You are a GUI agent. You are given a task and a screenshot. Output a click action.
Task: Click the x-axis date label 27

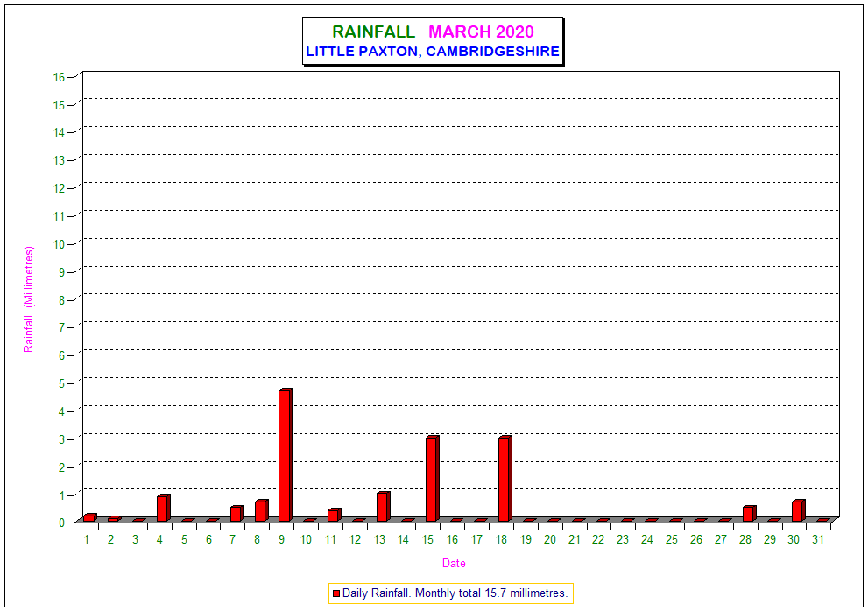click(x=720, y=539)
